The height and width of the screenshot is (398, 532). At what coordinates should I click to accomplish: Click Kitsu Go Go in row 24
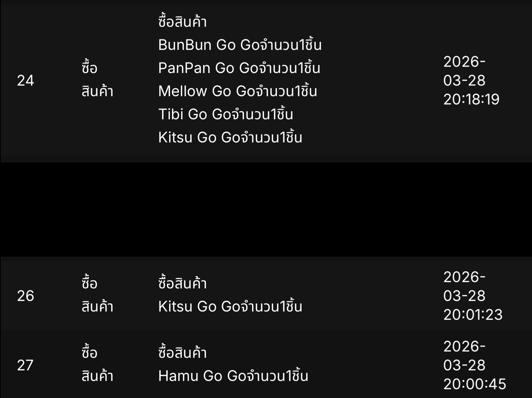230,137
